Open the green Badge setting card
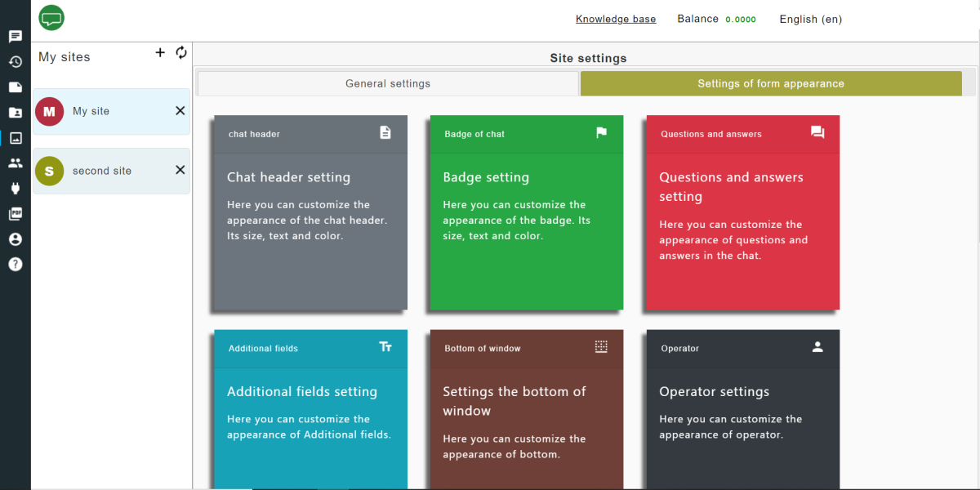Viewport: 980px width, 490px height. tap(527, 212)
